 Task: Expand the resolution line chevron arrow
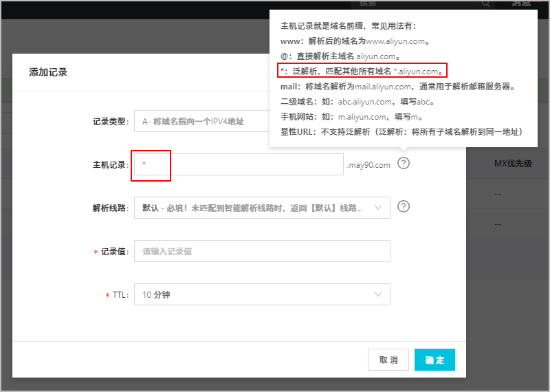tap(377, 208)
